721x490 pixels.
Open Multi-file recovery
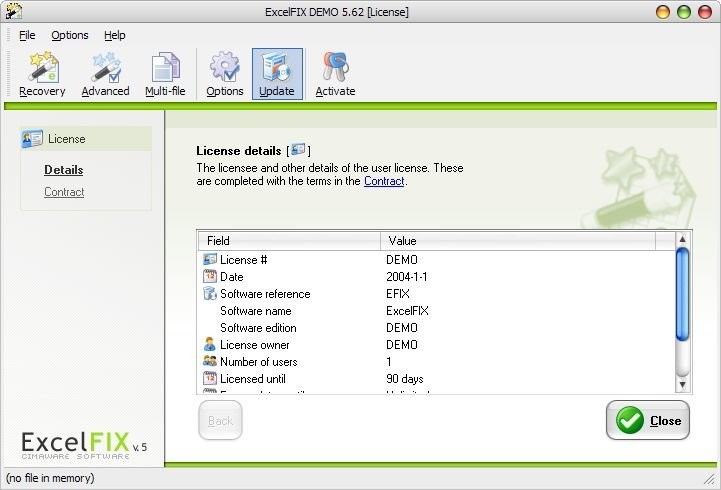tap(165, 74)
